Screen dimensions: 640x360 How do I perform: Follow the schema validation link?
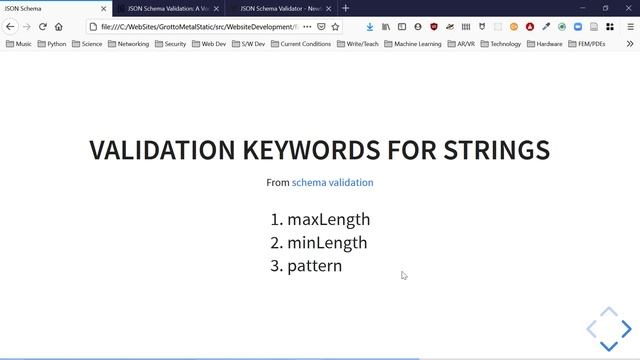(x=332, y=182)
